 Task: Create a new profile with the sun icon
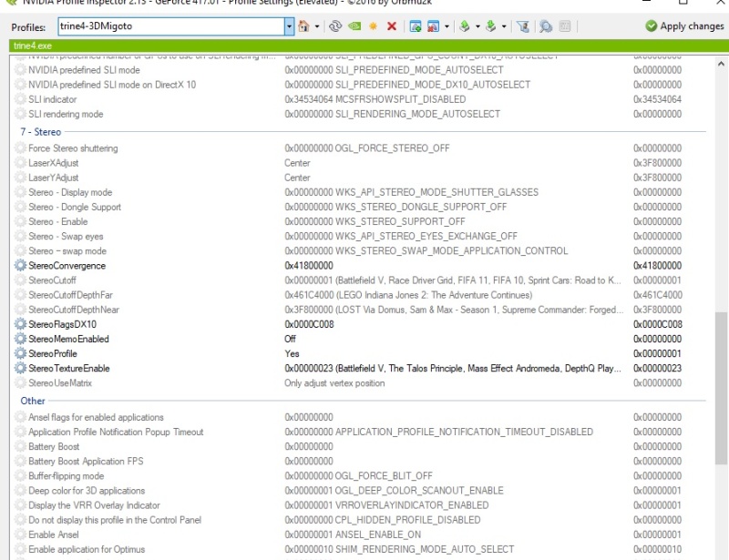tap(373, 26)
